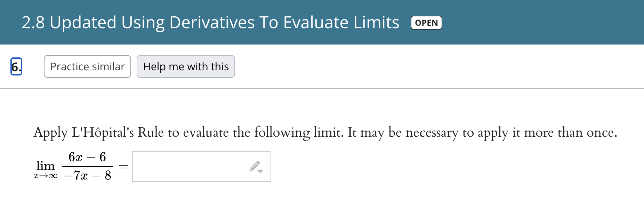Image resolution: width=644 pixels, height=208 pixels.
Task: Click OPEN to view assignment availability
Action: (426, 23)
